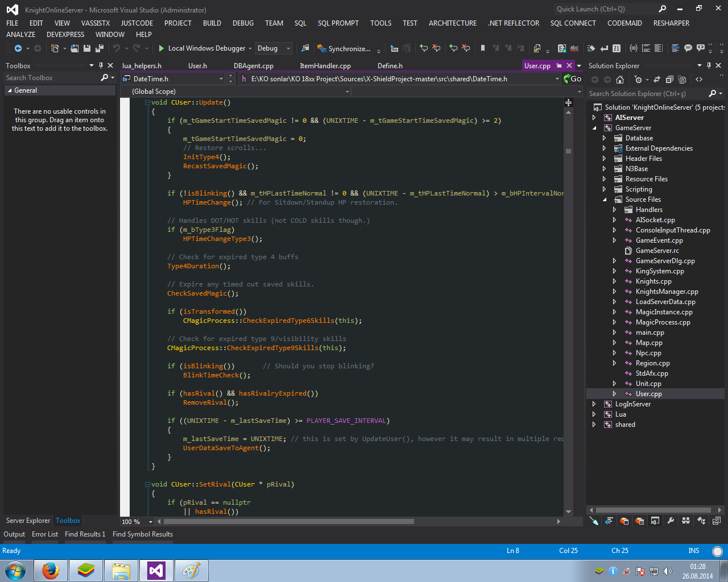Click the New Project toolbar icon

(x=55, y=48)
